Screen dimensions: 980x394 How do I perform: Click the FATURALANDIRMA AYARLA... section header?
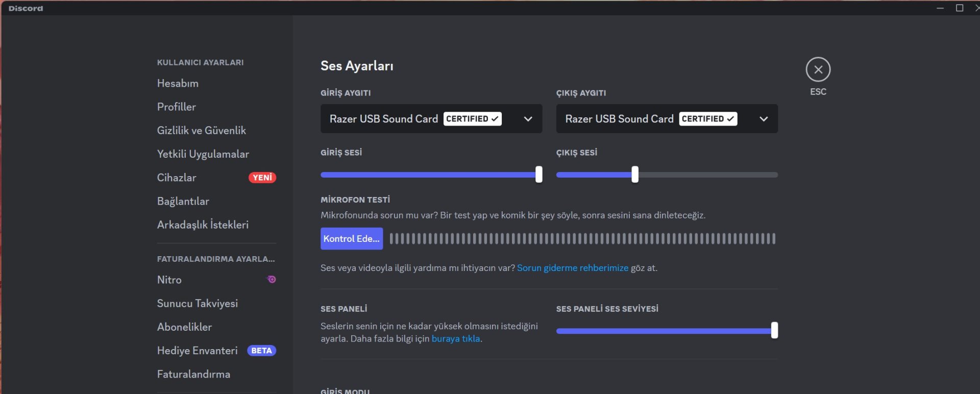point(216,259)
